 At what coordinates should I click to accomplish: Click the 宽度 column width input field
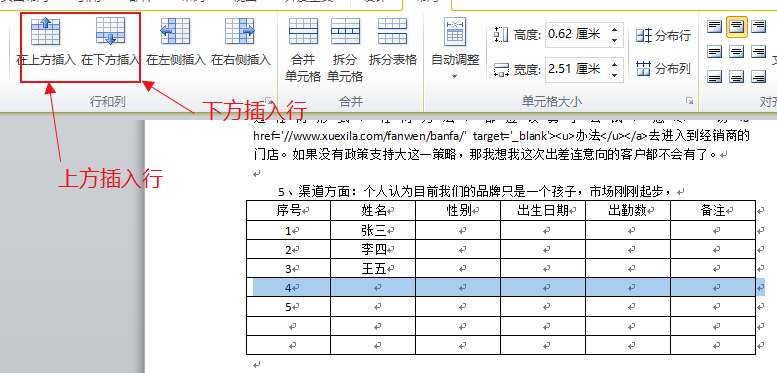(x=578, y=69)
